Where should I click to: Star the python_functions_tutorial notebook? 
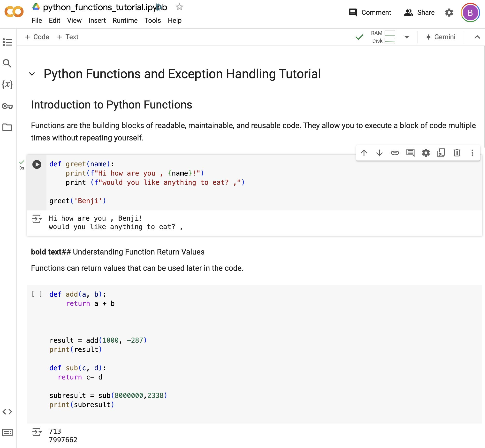[x=179, y=7]
